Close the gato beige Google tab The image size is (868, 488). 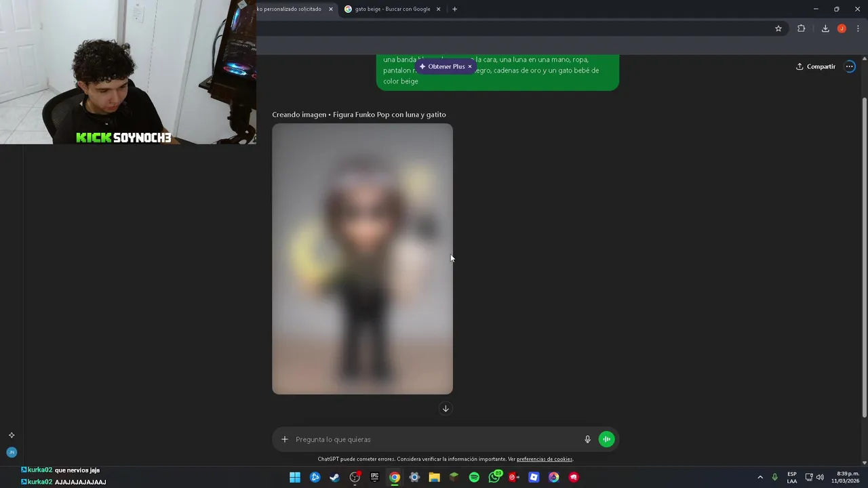pyautogui.click(x=438, y=9)
